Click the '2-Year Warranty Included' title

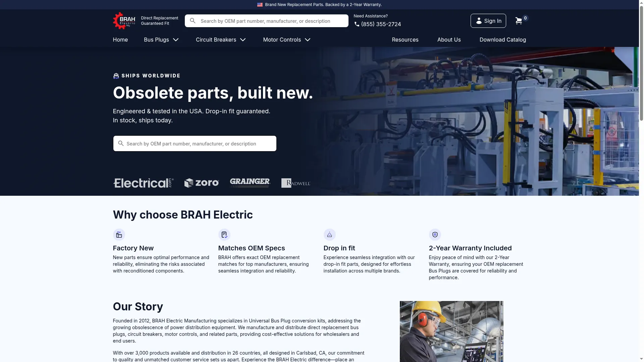470,248
